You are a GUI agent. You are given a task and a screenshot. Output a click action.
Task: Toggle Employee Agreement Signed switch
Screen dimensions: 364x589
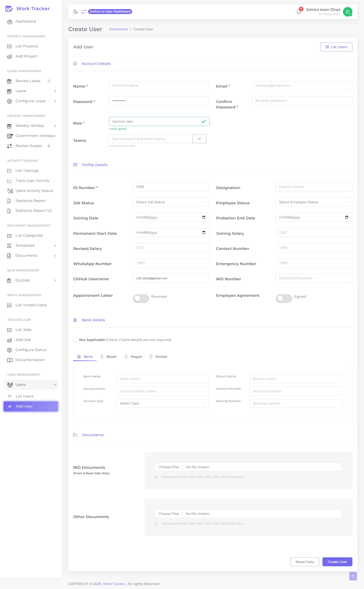284,298
